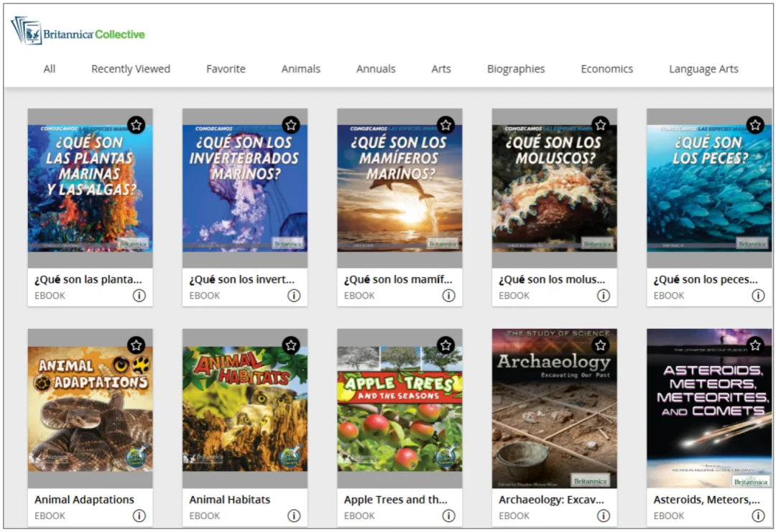Favorite the Plantas Marinas y las Algas ebook star
Image resolution: width=776 pixels, height=532 pixels.
(136, 125)
